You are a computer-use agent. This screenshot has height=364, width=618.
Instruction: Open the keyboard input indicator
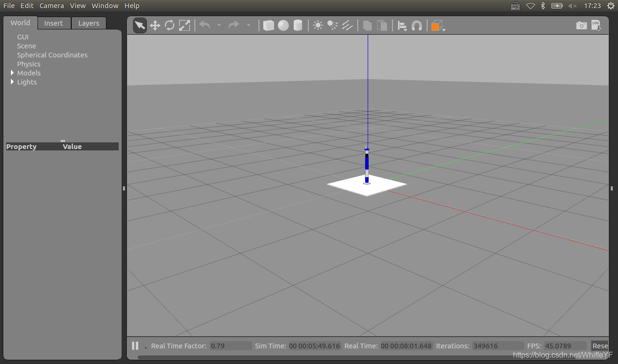[515, 6]
